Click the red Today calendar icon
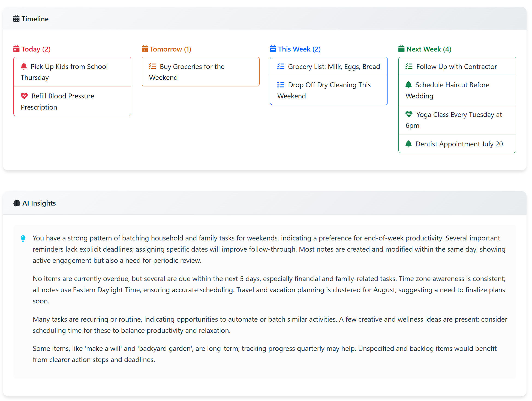This screenshot has height=401, width=532. (x=16, y=49)
